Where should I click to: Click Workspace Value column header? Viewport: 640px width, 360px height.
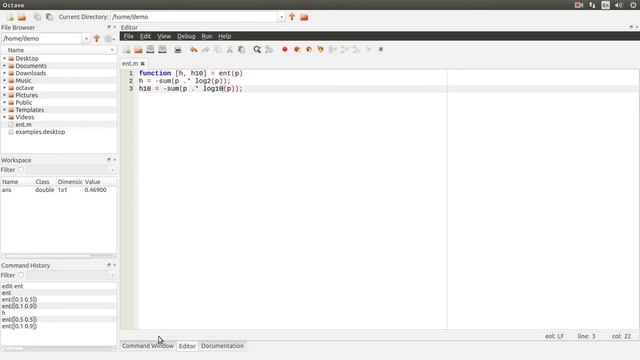[93, 182]
